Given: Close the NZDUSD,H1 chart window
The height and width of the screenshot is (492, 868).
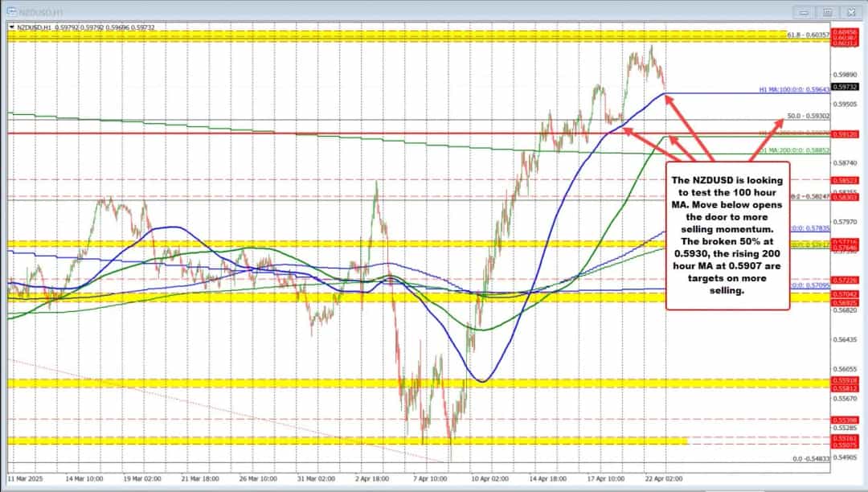Looking at the screenshot, I should [850, 13].
